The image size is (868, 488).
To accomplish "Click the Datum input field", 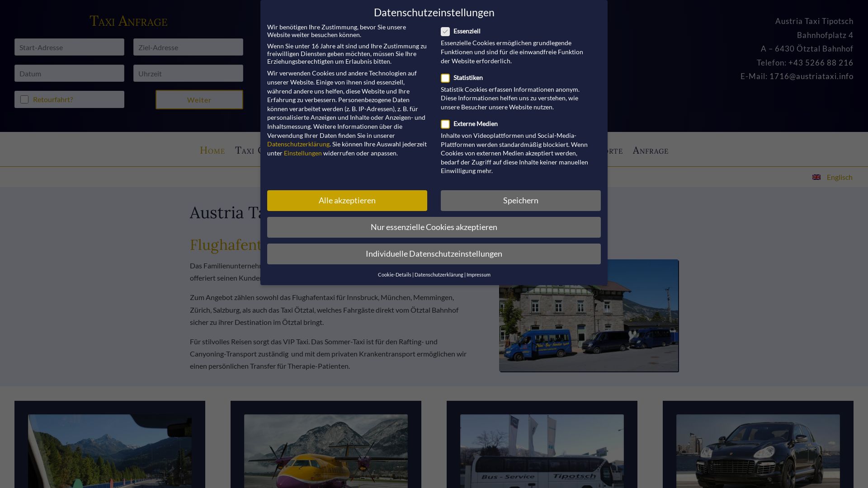I will pos(69,73).
